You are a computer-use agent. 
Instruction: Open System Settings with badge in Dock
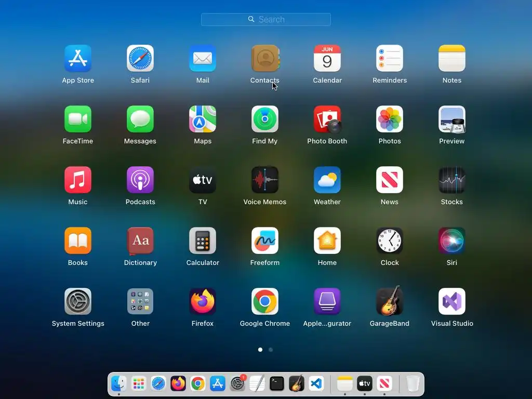237,384
